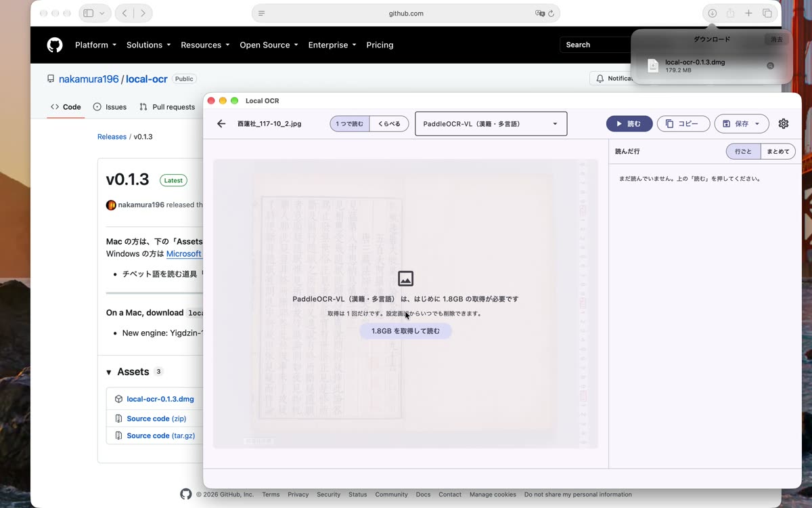Download Source code (zip) link
The width and height of the screenshot is (812, 508).
(156, 419)
